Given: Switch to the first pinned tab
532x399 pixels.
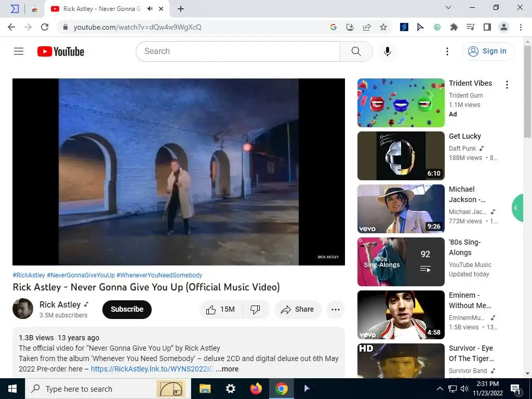Looking at the screenshot, I should [15, 9].
